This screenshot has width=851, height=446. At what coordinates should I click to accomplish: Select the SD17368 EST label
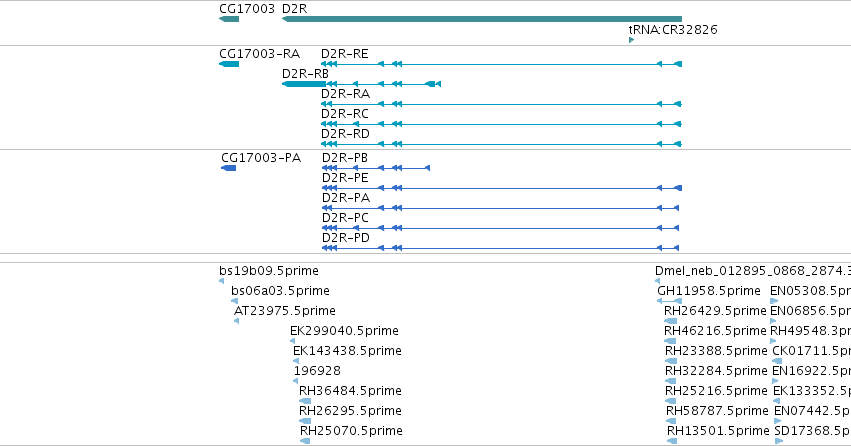coord(813,431)
